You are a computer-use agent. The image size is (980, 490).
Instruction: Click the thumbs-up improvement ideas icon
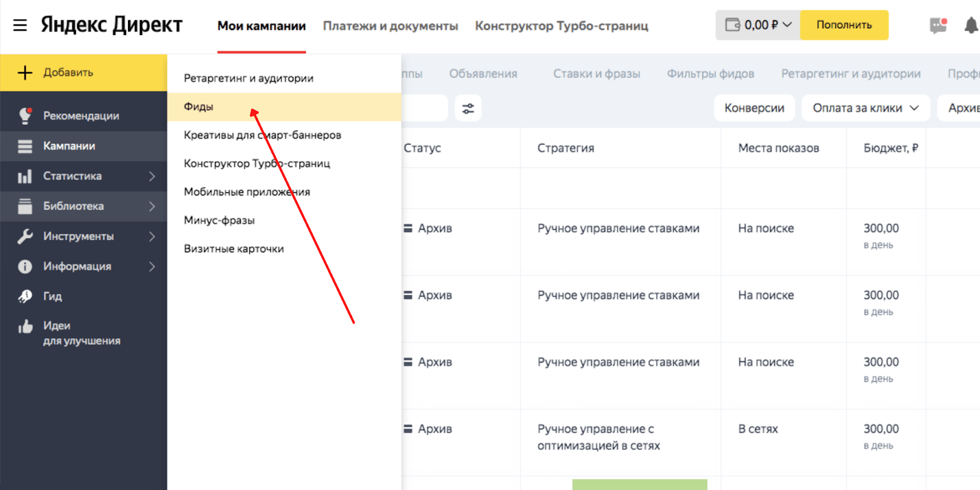tap(25, 326)
